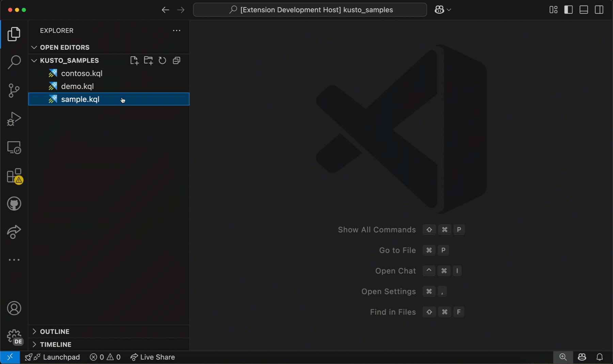Refresh the Explorer file list
Viewport: 613px width, 364px height.
[x=162, y=61]
